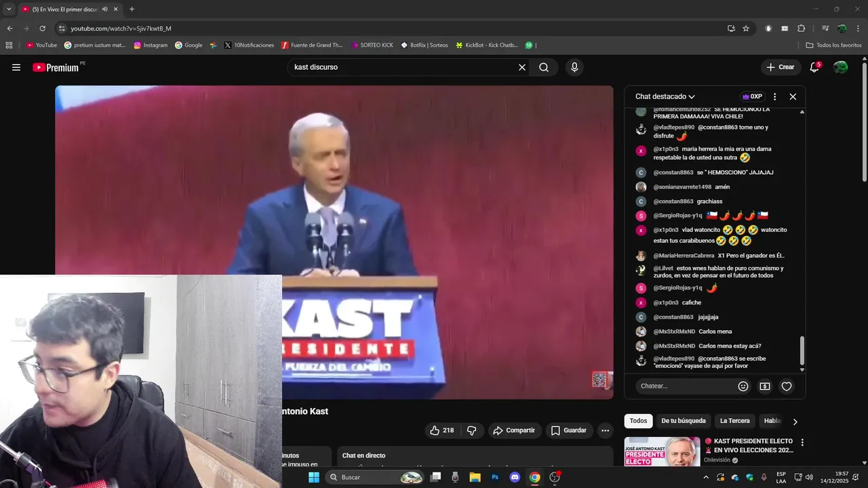Open more video actions ellipsis
The image size is (868, 488).
605,430
